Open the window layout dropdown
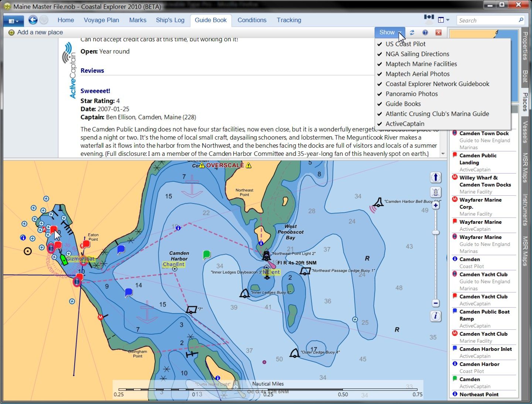 click(443, 20)
